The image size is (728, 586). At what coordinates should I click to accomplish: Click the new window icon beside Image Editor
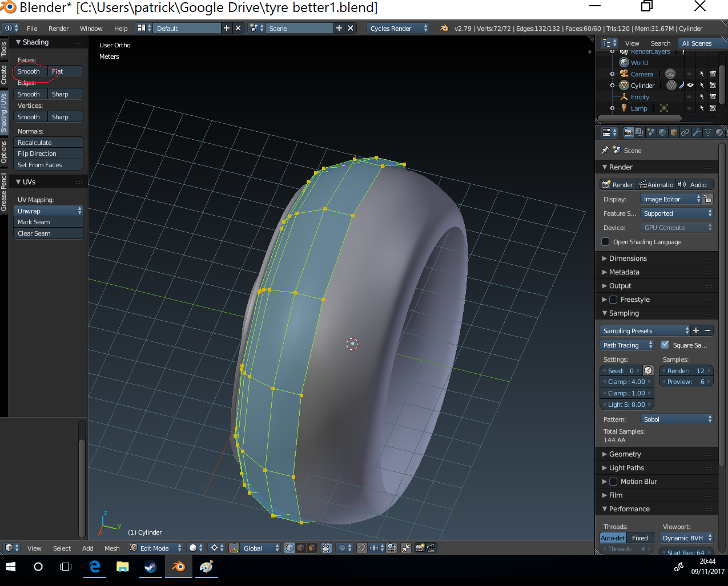pyautogui.click(x=708, y=199)
